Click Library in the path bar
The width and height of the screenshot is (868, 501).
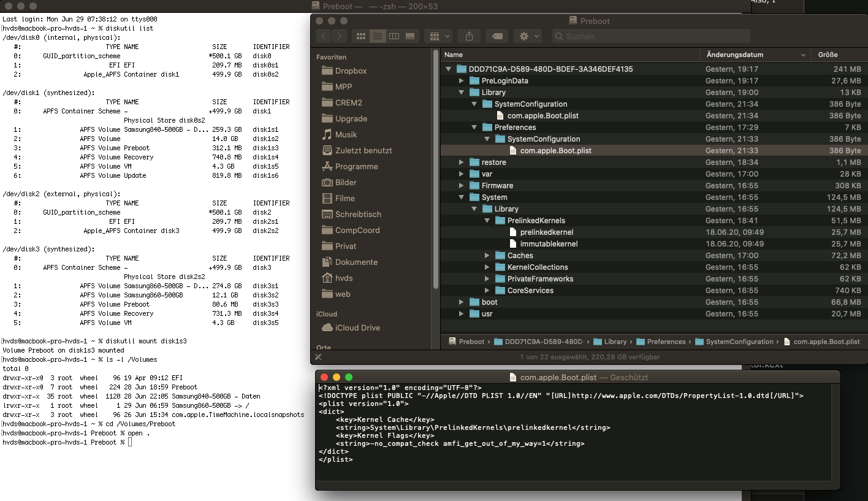[x=609, y=342]
